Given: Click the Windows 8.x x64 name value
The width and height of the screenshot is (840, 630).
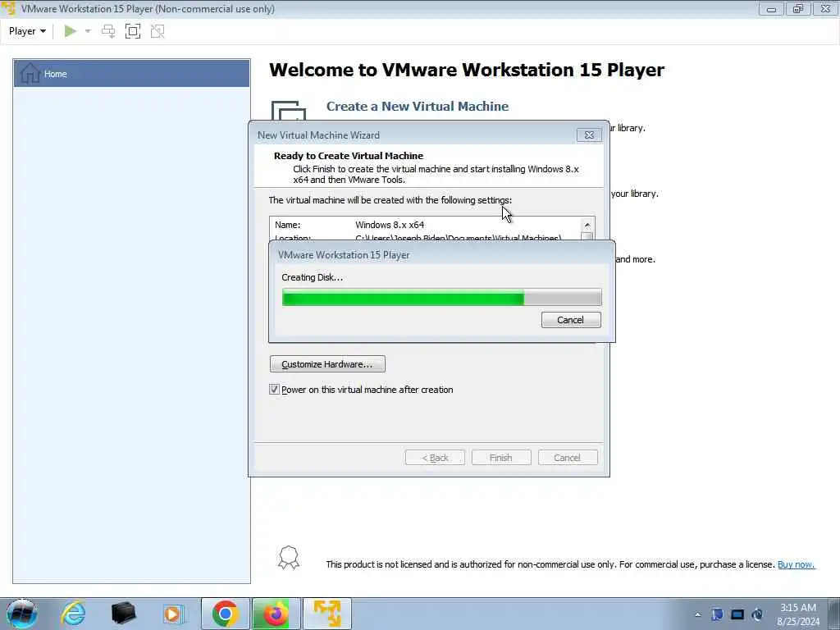Looking at the screenshot, I should click(390, 225).
